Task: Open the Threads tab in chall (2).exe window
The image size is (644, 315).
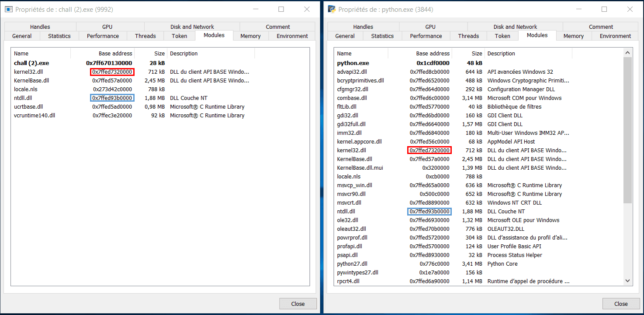Action: point(145,36)
